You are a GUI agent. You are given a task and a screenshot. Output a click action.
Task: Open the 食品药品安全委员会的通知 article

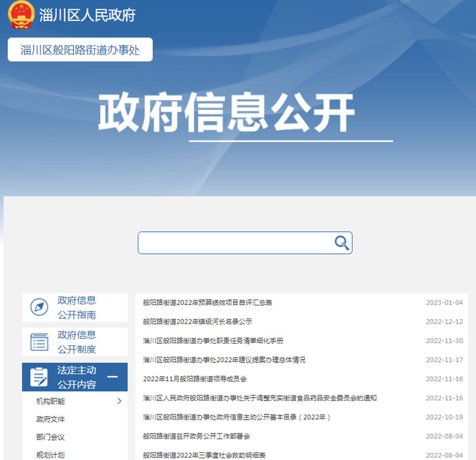click(259, 398)
